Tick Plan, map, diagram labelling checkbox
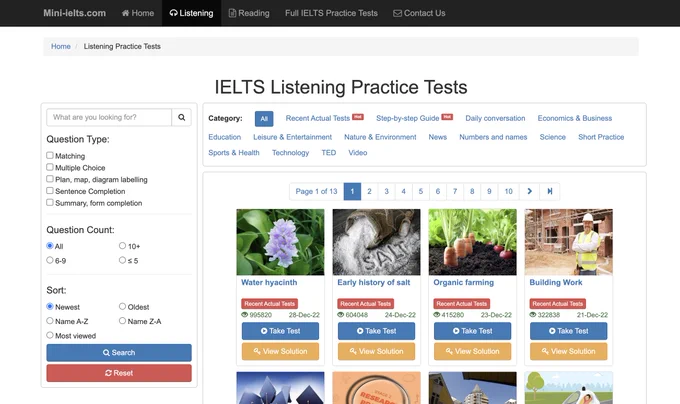This screenshot has height=404, width=680. click(50, 179)
